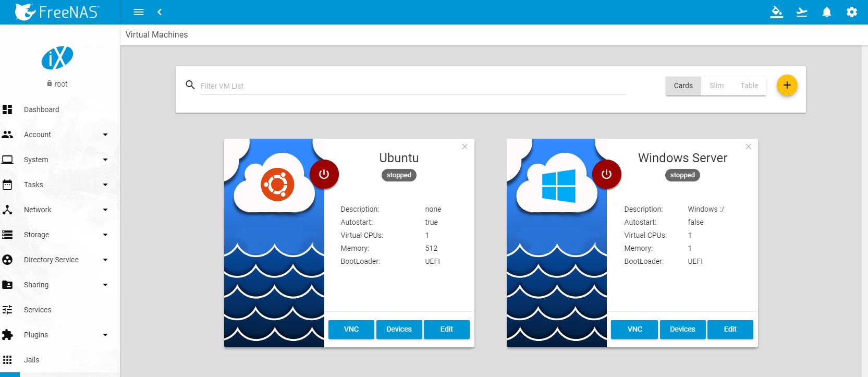Click the FreeNAS logo

pyautogui.click(x=56, y=11)
